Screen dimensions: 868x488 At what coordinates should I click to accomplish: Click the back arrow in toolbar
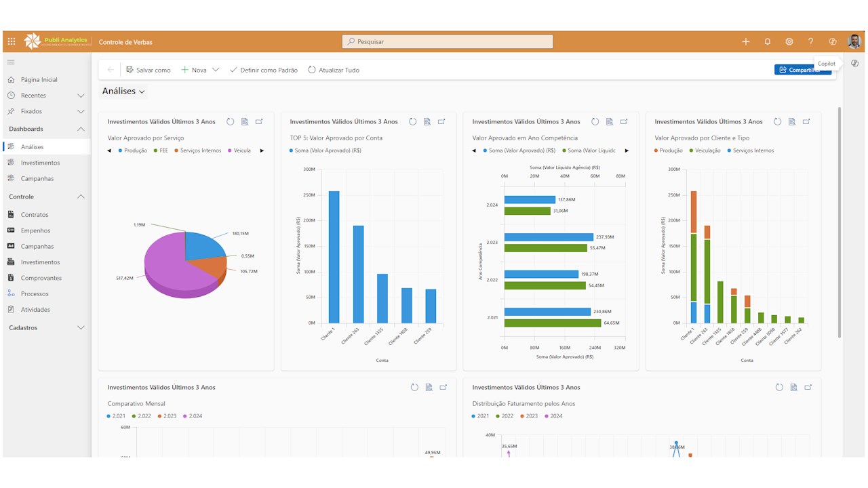(x=111, y=70)
